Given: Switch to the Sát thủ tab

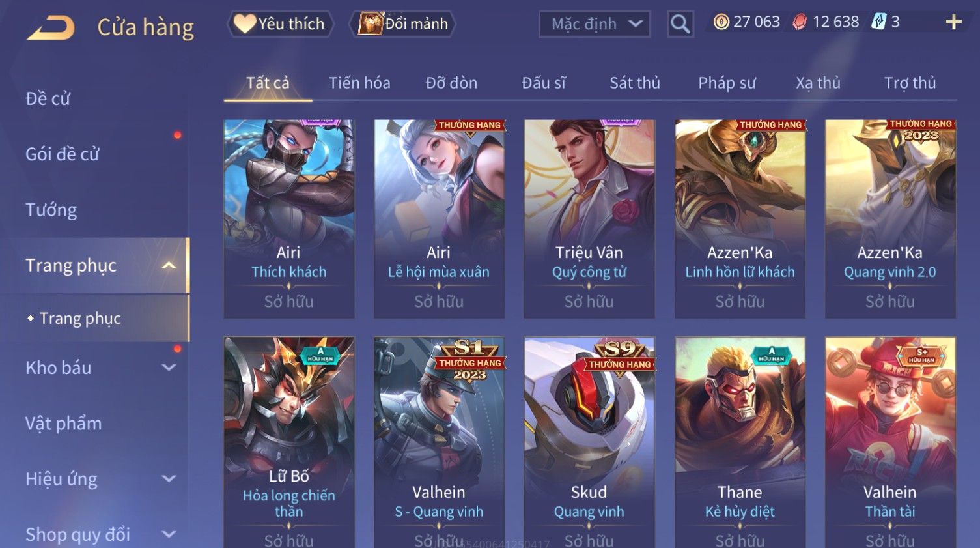Looking at the screenshot, I should click(x=635, y=83).
